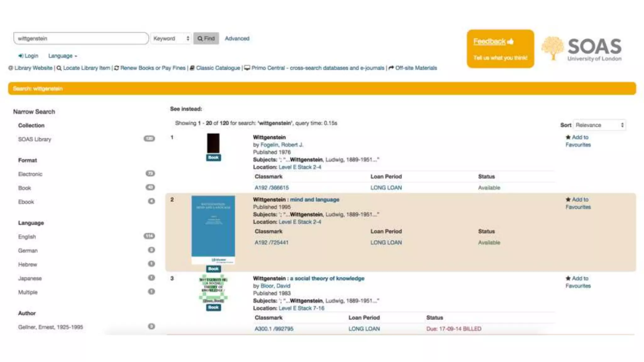Open the Keyword search type dropdown
644x362 pixels.
coord(171,38)
